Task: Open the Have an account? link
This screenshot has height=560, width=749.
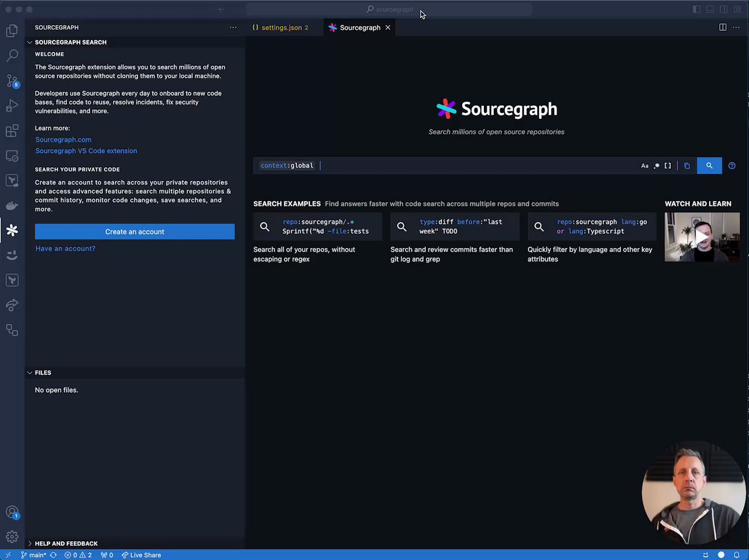Action: [65, 249]
